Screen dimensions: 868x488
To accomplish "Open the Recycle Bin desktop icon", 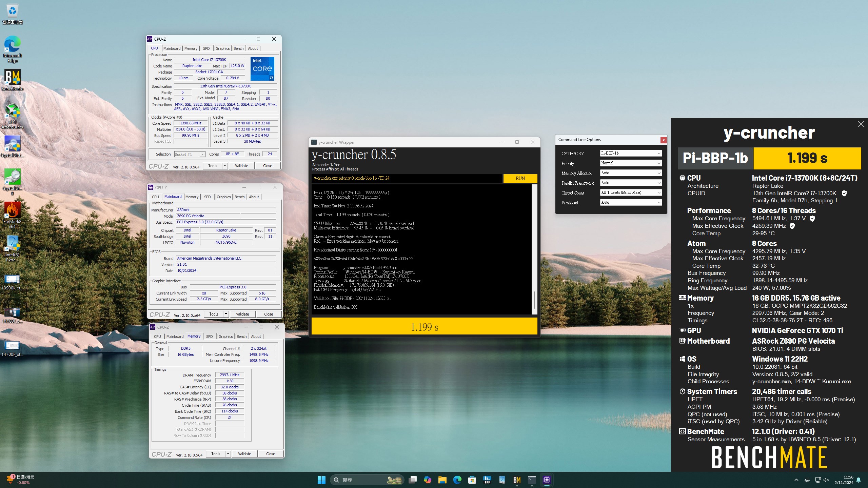I will (x=13, y=14).
